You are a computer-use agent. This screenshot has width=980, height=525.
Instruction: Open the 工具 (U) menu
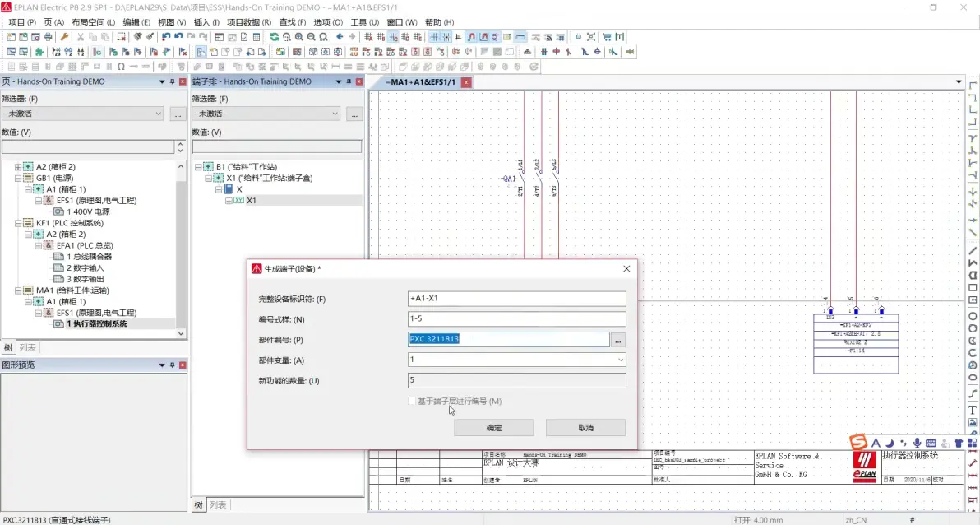click(364, 22)
